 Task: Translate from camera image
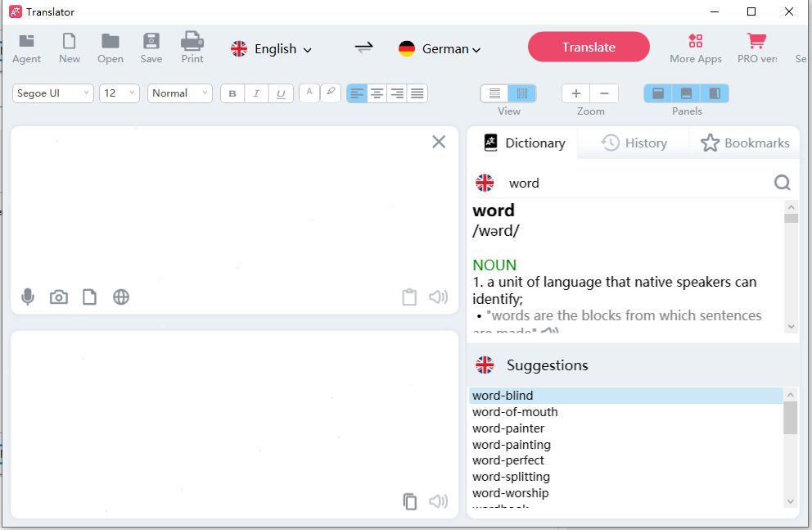58,297
